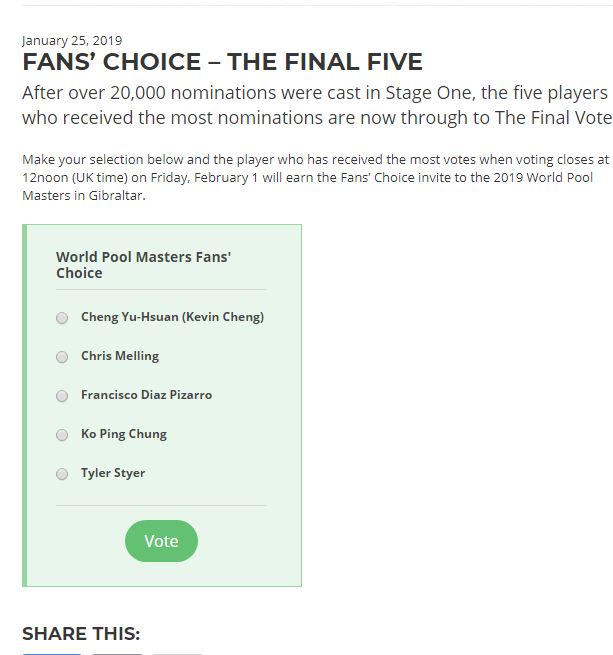The height and width of the screenshot is (655, 613).
Task: Click the first blue share button under Share This
Action: click(x=52, y=652)
